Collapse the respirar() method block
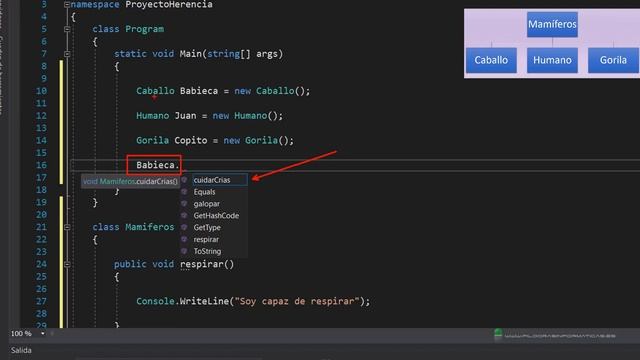This screenshot has height=360, width=640. 67,264
